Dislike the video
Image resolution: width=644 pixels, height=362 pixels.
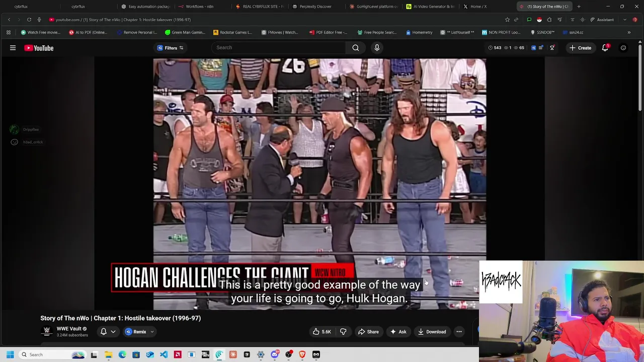343,332
